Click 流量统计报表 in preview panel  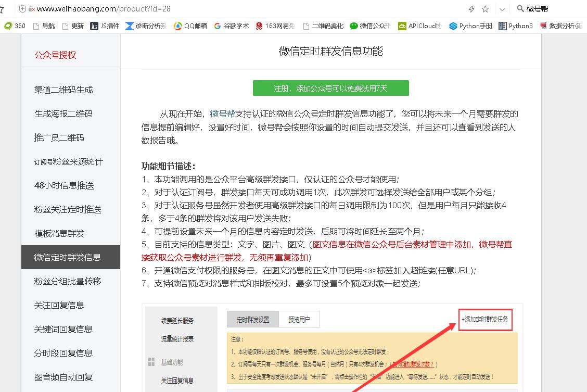(x=177, y=339)
